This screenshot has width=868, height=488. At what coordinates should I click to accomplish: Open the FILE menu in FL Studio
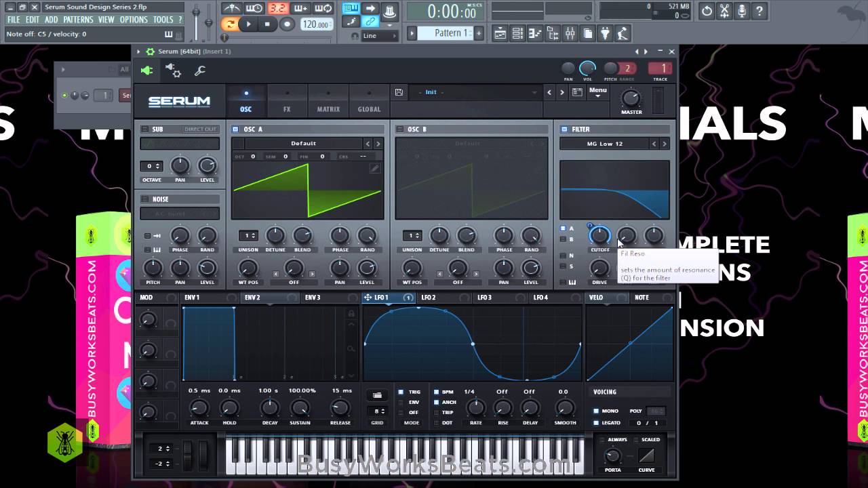(14, 20)
